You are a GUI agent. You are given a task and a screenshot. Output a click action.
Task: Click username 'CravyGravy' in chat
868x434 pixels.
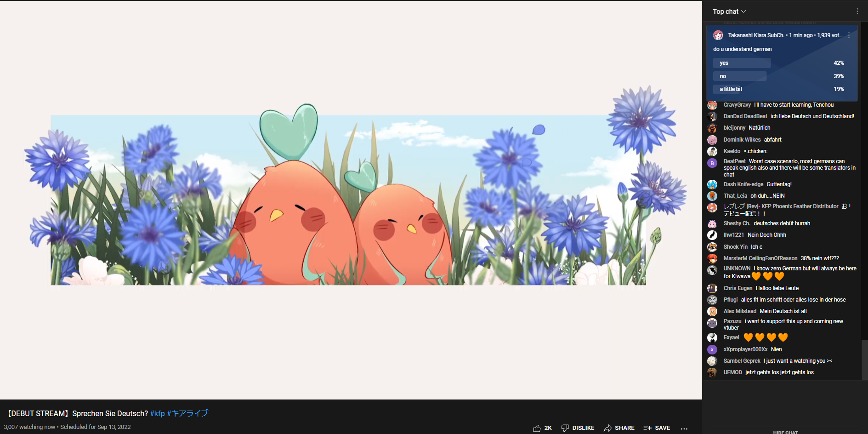point(737,105)
